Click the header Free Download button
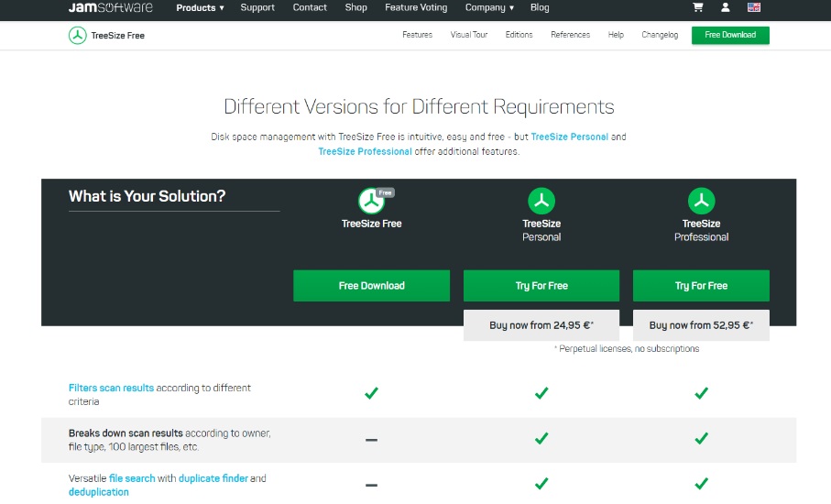Viewport: 831px width, 504px height. coord(730,35)
